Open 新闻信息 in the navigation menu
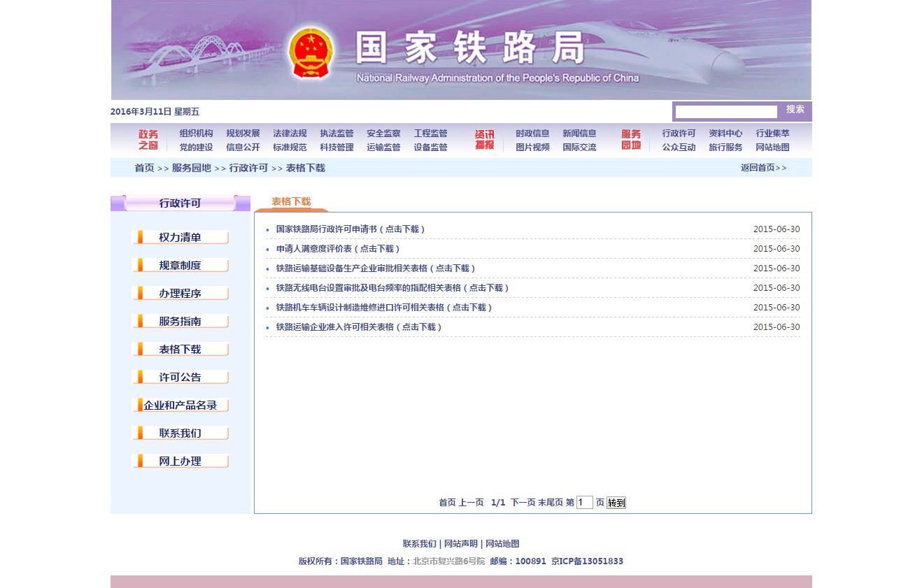922x588 pixels. 579,134
